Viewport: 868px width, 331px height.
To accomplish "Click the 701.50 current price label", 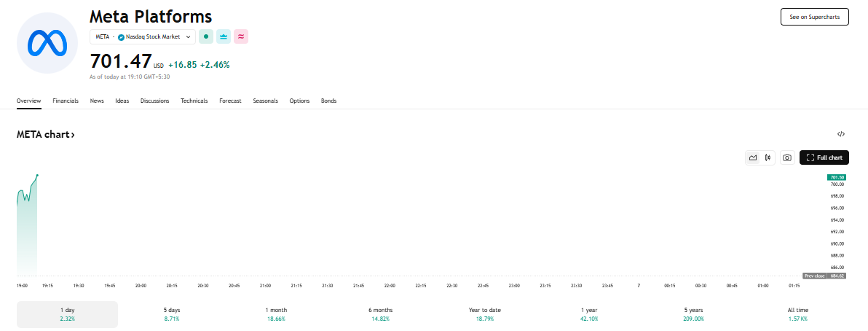I will coord(835,177).
